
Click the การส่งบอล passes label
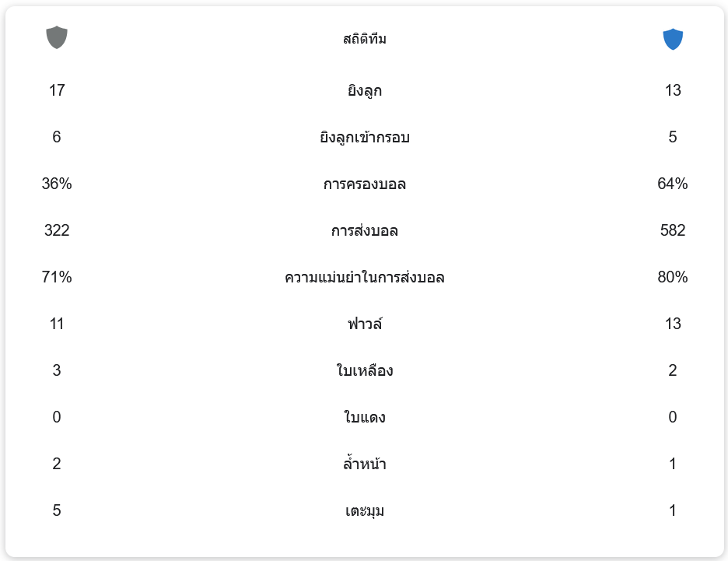[364, 231]
